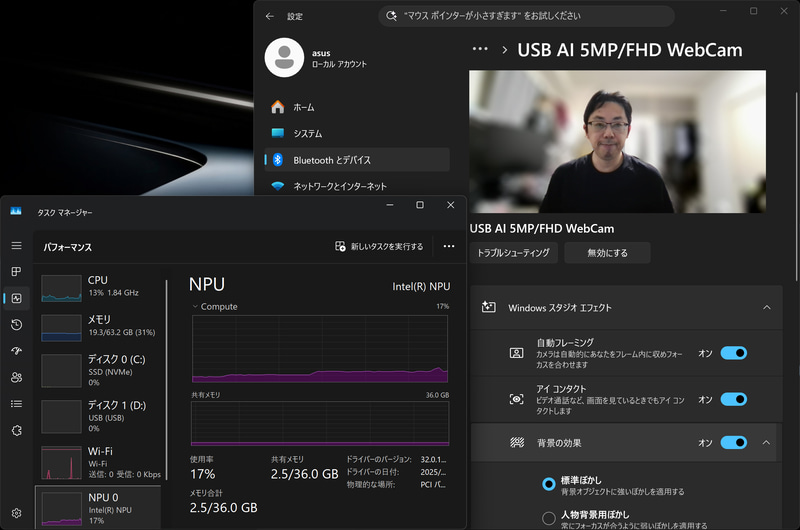The width and height of the screenshot is (800, 530).
Task: Open the breadcrumb ellipsis in Settings header
Action: (x=480, y=49)
